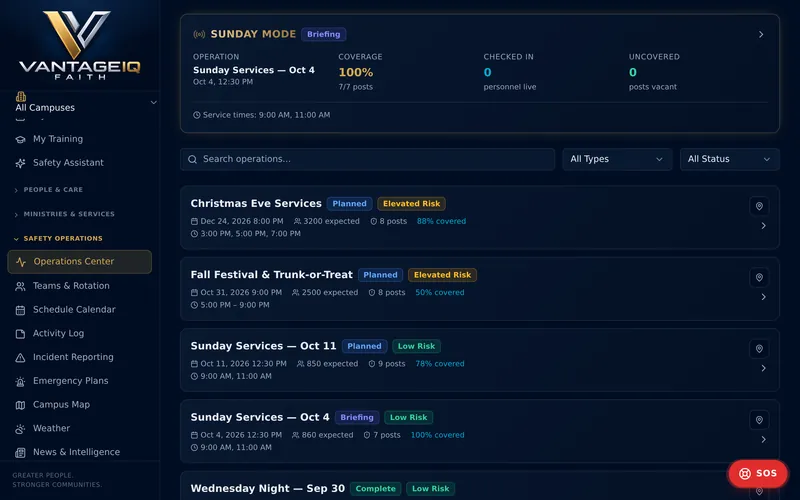Click Complete badge on Wednesday Night Sep 30
This screenshot has width=800, height=500.
point(376,489)
